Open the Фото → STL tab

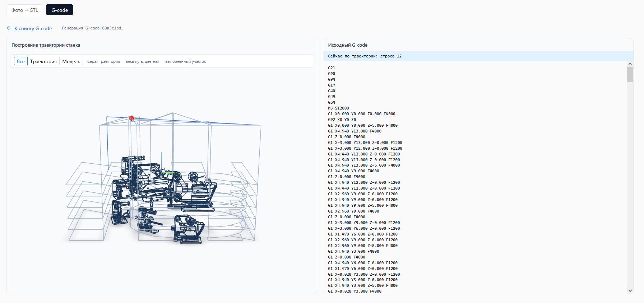pos(24,10)
